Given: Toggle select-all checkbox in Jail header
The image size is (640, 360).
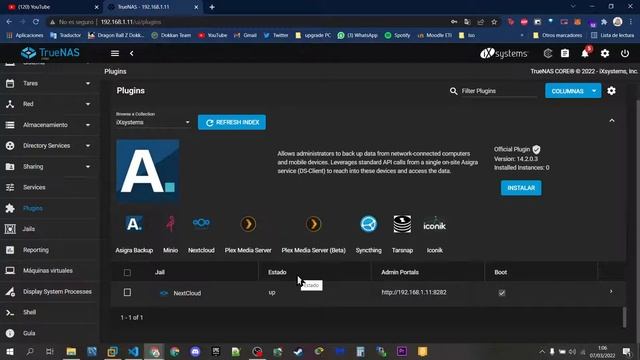Looking at the screenshot, I should click(x=127, y=272).
